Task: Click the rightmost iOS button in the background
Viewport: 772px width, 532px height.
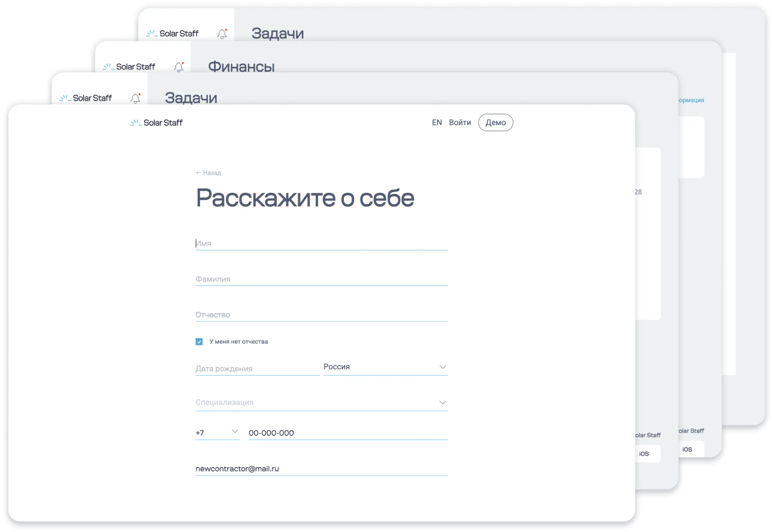Action: [686, 449]
